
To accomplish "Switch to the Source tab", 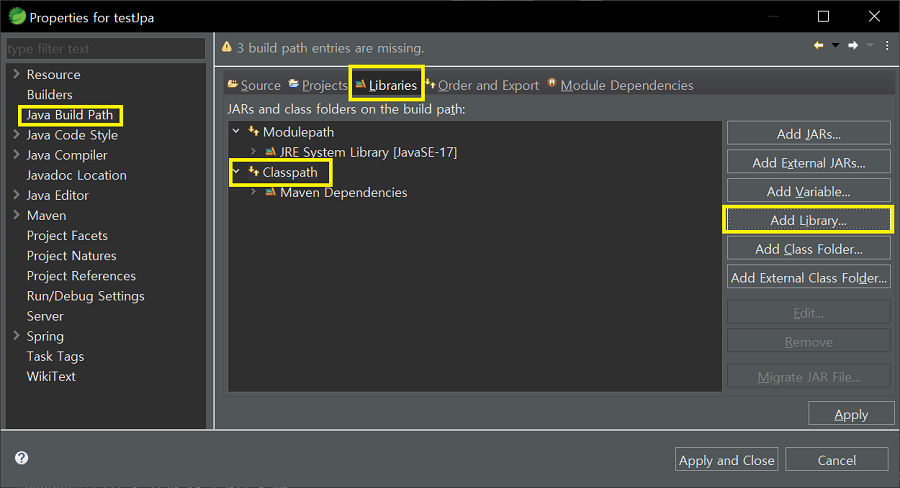I will tap(254, 86).
